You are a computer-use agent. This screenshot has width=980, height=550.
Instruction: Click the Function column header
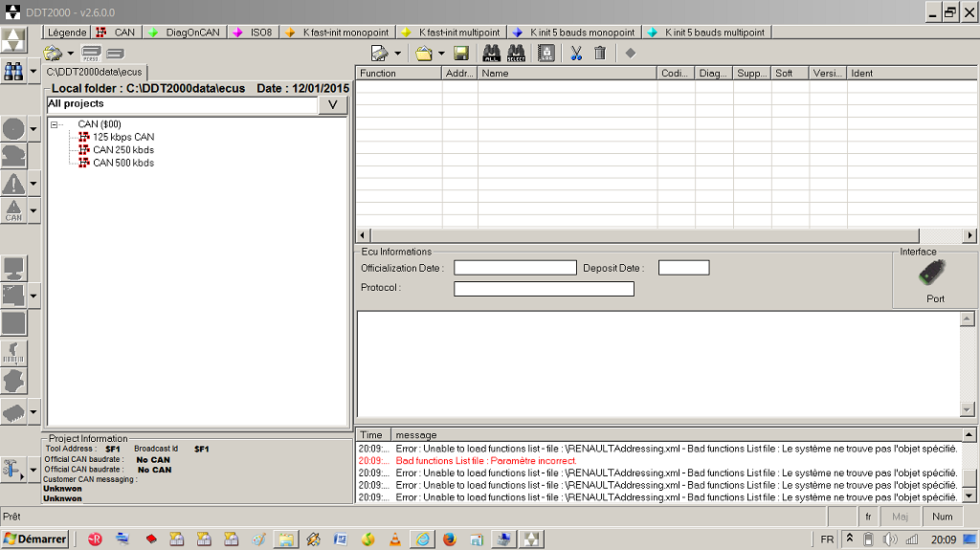397,73
